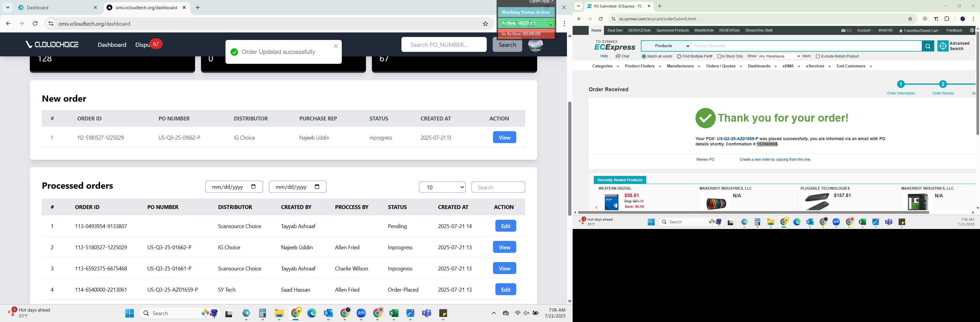Grab the ECExpress page horizontal scrollbar
Viewport: 980px width, 322px height.
[753, 212]
